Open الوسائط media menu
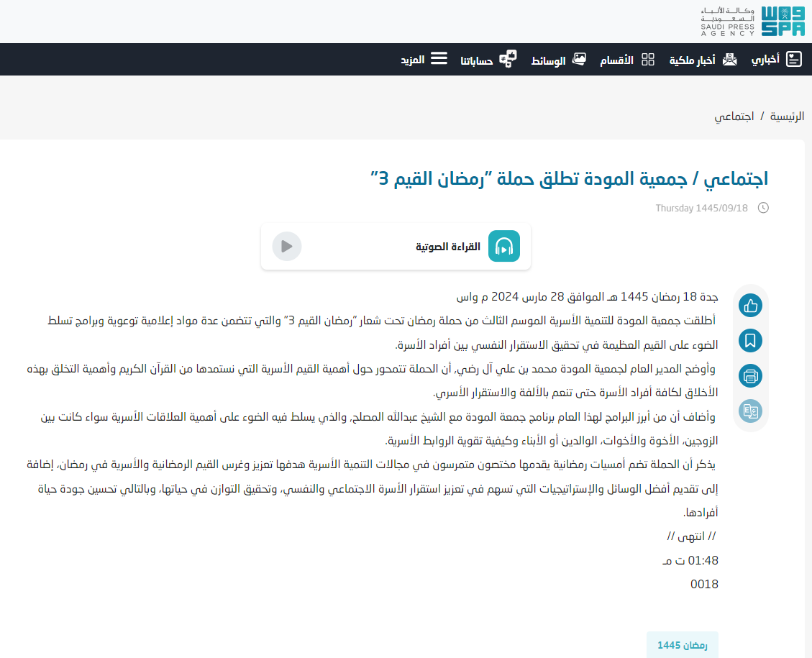The height and width of the screenshot is (658, 812). click(x=549, y=61)
